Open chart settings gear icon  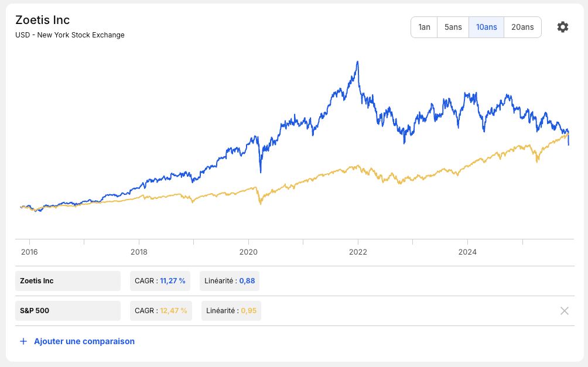click(x=562, y=27)
